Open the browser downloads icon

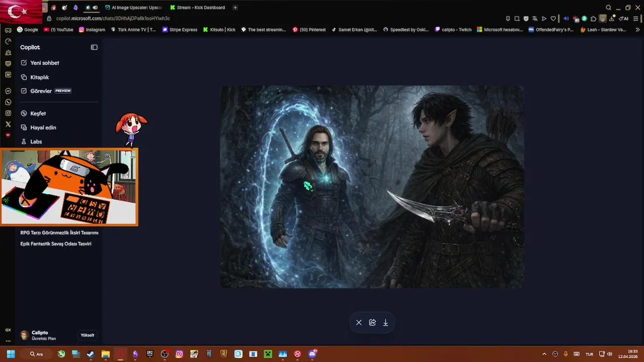(611, 19)
